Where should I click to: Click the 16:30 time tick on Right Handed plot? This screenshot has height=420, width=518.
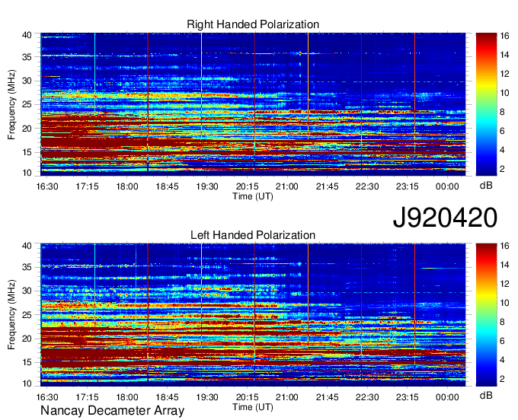[x=47, y=186]
